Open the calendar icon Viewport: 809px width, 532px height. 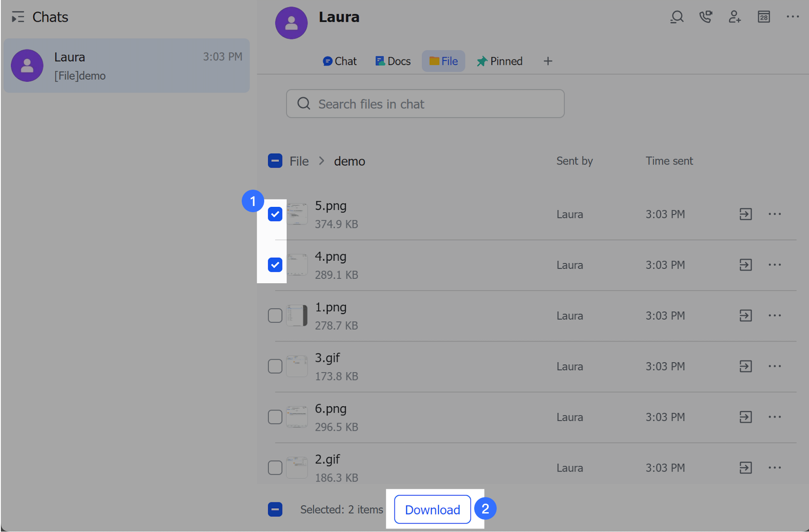point(764,17)
